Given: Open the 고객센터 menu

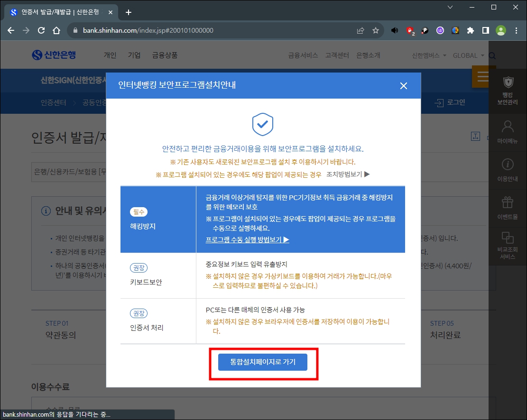Looking at the screenshot, I should pyautogui.click(x=337, y=55).
